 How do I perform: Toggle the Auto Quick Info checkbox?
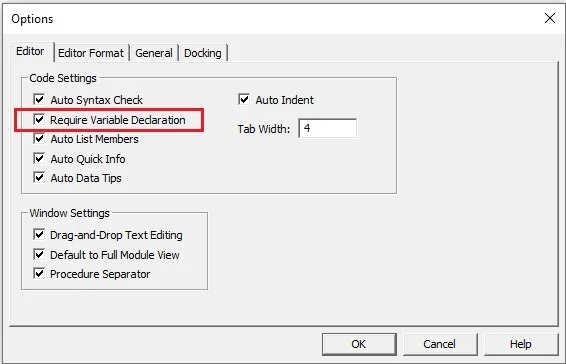[x=39, y=158]
